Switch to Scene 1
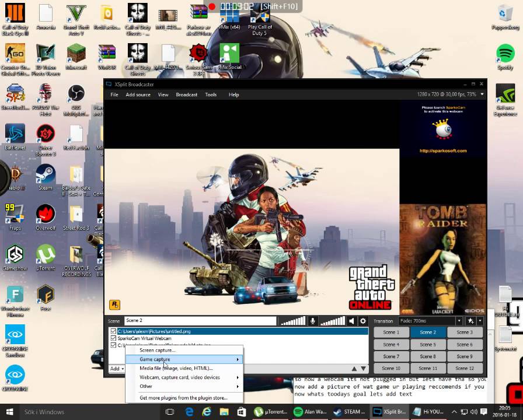Screen dimensions: 523x420 [x=391, y=332]
